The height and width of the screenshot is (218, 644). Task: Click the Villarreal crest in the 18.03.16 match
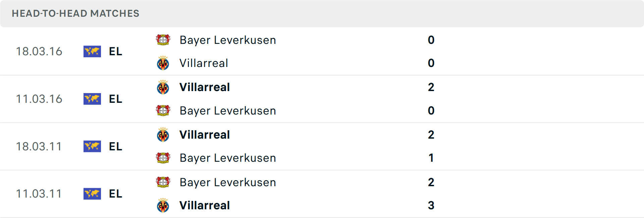[163, 63]
